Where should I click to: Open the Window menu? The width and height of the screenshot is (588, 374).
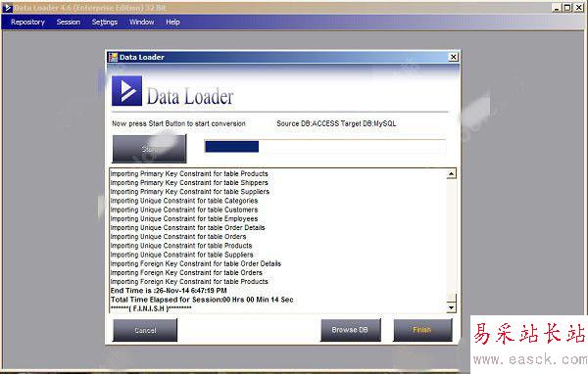tap(142, 23)
